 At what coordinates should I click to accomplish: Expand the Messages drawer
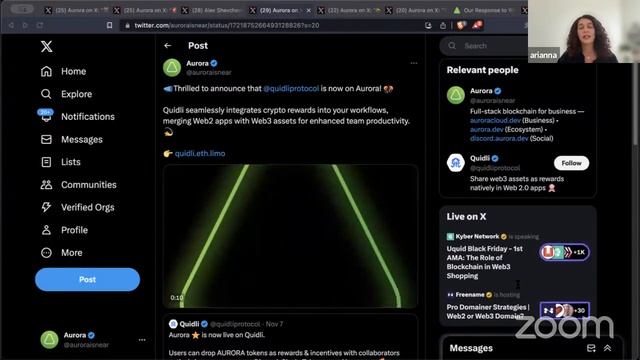(x=607, y=348)
